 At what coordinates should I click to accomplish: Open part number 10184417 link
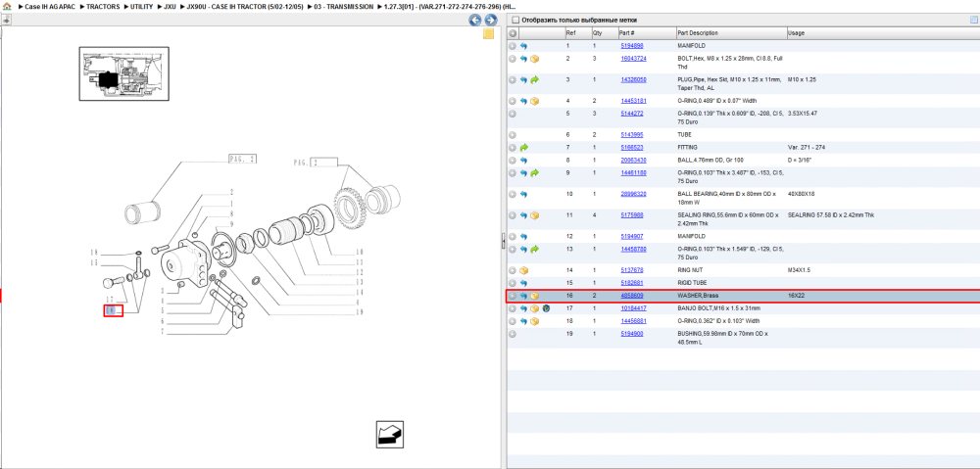pos(633,308)
